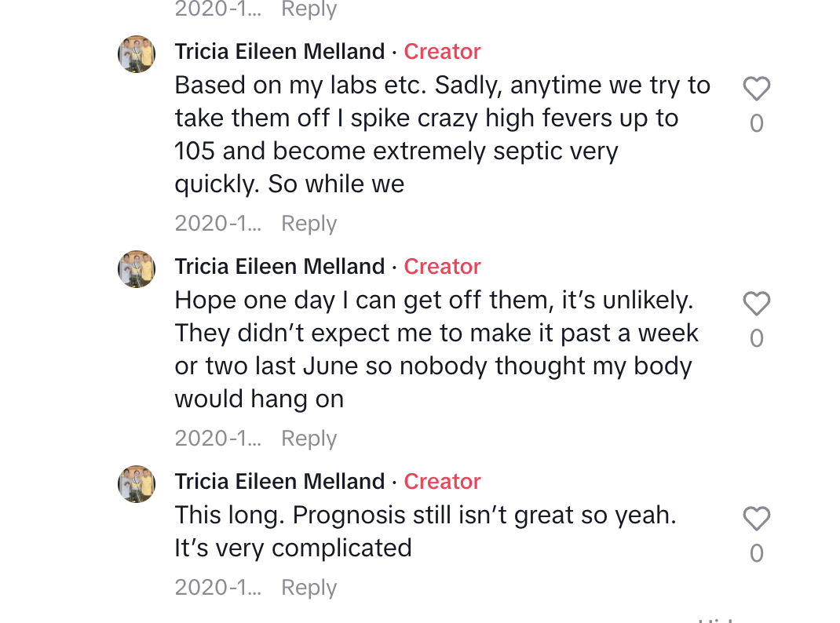Click Creator badge above "Based on my labs" comment
This screenshot has width=840, height=623.
click(442, 51)
